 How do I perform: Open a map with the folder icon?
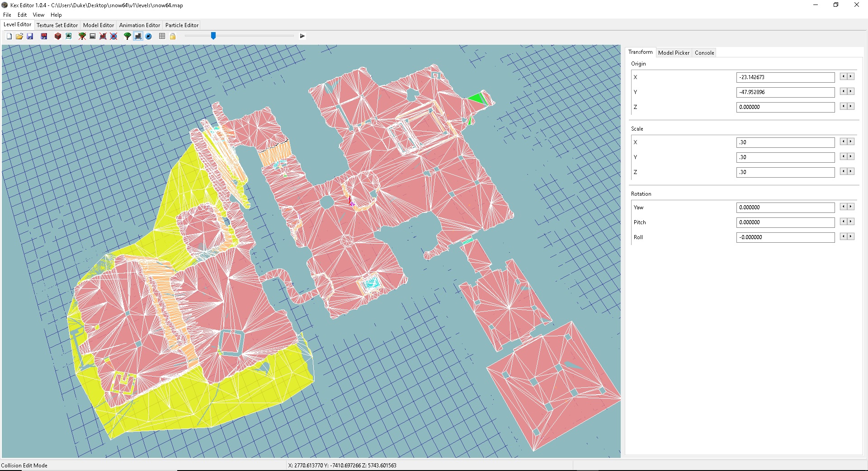[x=19, y=36]
